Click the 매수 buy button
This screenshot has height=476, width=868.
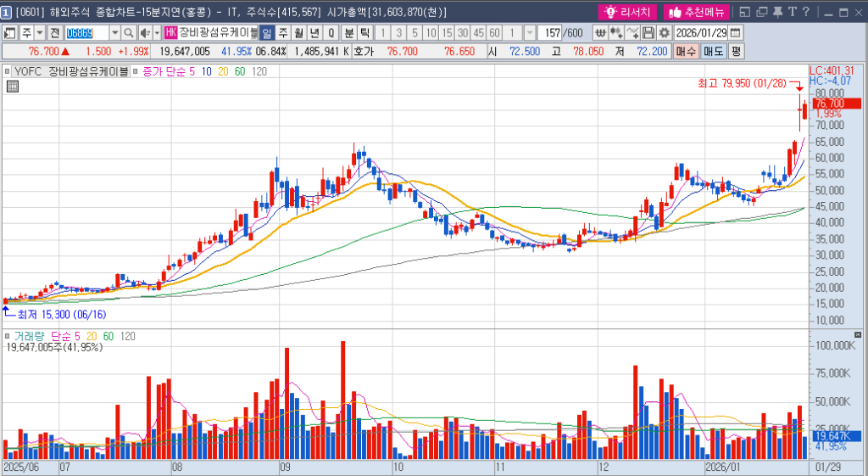point(687,52)
